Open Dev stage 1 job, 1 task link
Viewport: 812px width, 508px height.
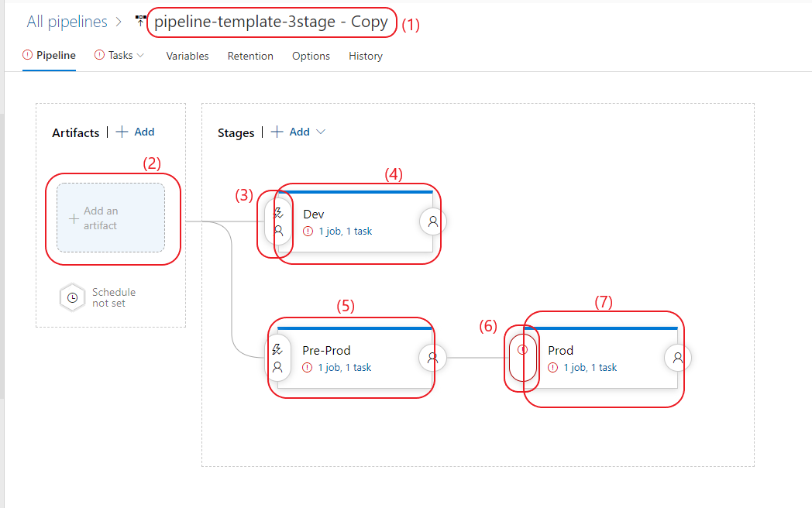[x=346, y=232]
